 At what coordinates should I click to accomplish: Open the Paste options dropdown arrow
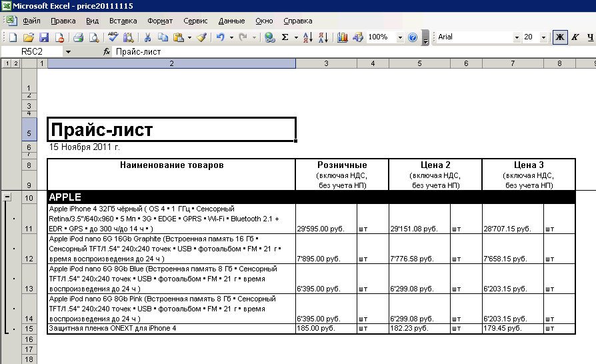pyautogui.click(x=189, y=37)
